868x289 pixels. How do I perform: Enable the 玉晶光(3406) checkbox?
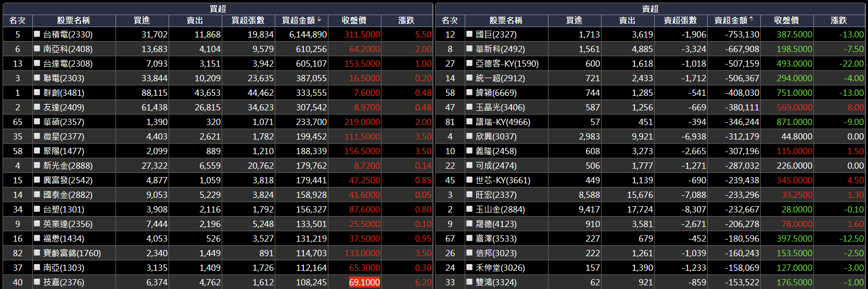(x=469, y=107)
